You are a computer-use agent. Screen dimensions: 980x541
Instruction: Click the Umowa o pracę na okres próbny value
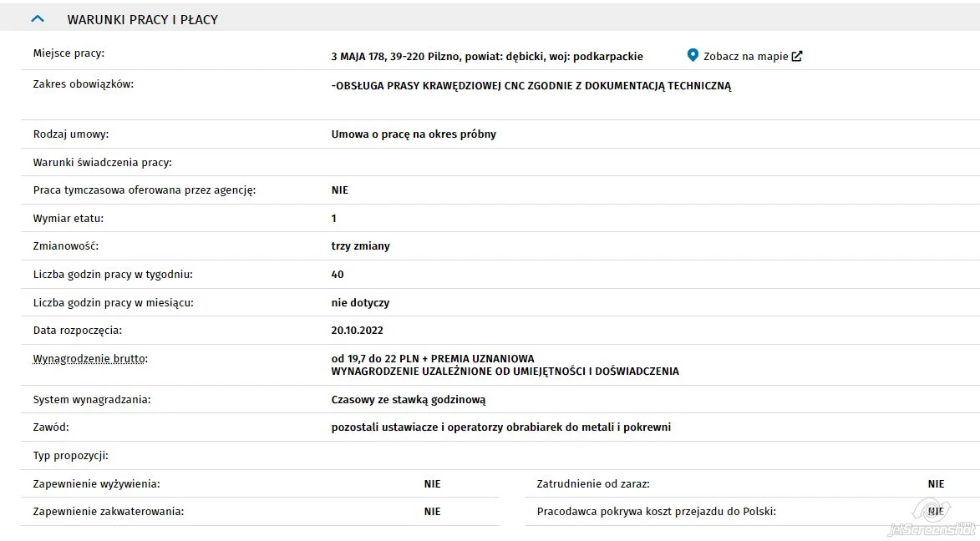click(x=414, y=134)
